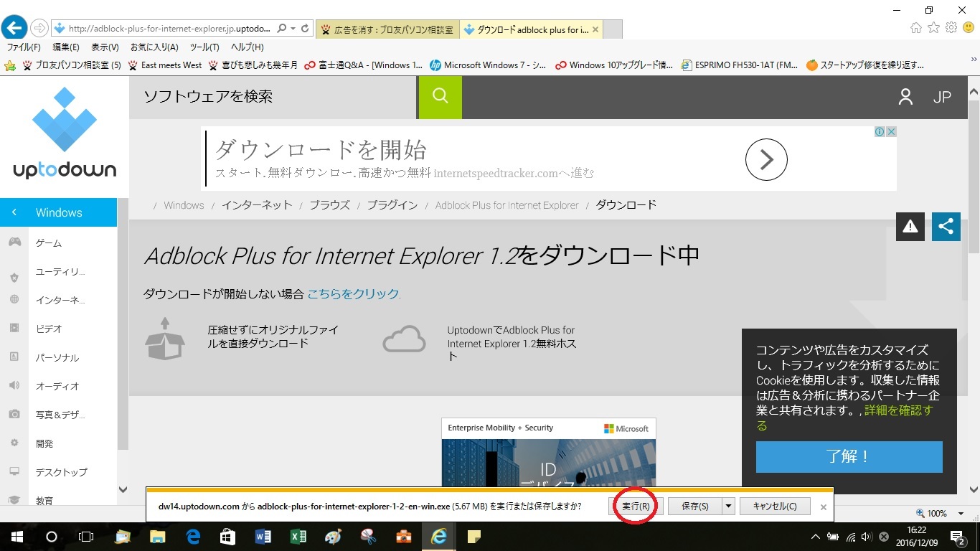
Task: Click the 実行(R) run button
Action: click(636, 506)
